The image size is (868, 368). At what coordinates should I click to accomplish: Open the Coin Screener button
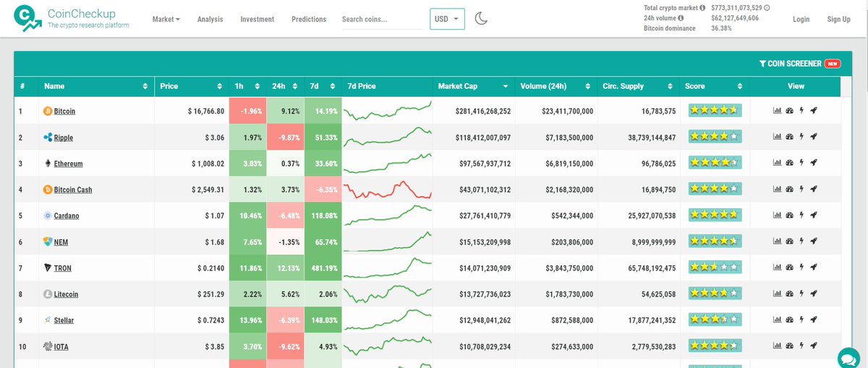pos(799,64)
